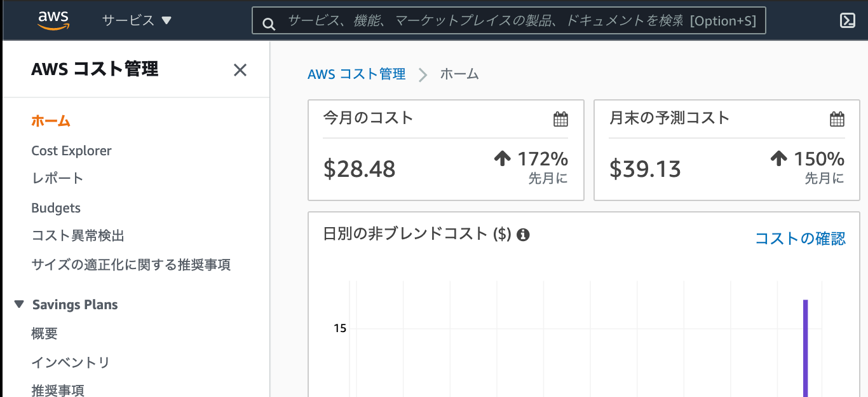This screenshot has height=397, width=868.
Task: Open 推奨事項 under Savings Plans
Action: click(x=58, y=390)
